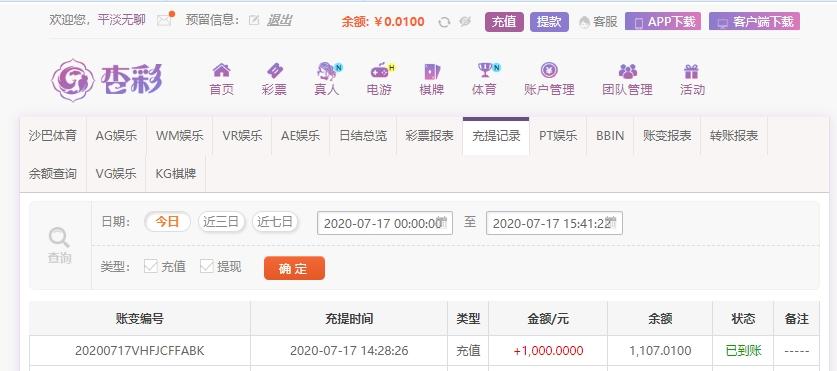Click transaction number 20200717VHFJCFFABK
Viewport: 837px width, 371px height.
(x=140, y=351)
